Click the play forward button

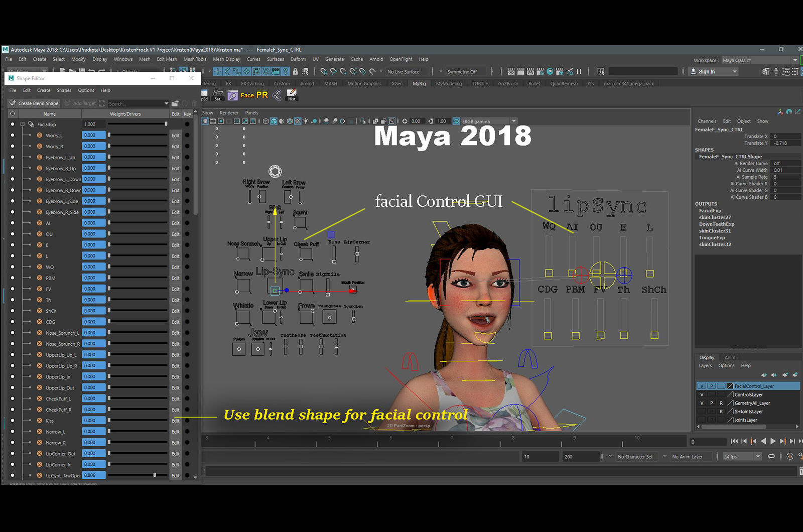click(x=773, y=441)
